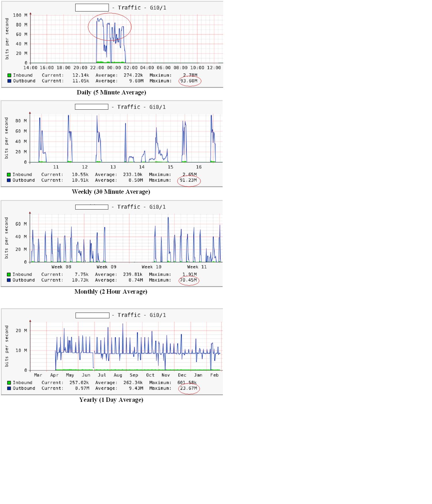Screen dimensions: 432x504
Task: Click the blue Outbound swatch in Daily legend
Action: [x=9, y=81]
